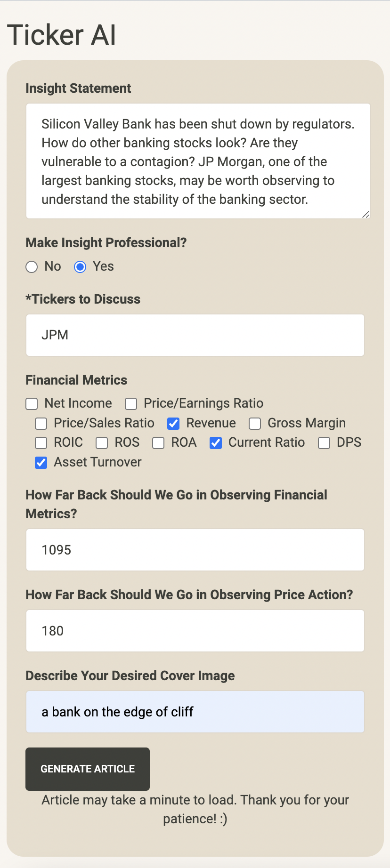Viewport: 390px width, 868px height.
Task: Choose the Yes radio button
Action: [x=80, y=267]
